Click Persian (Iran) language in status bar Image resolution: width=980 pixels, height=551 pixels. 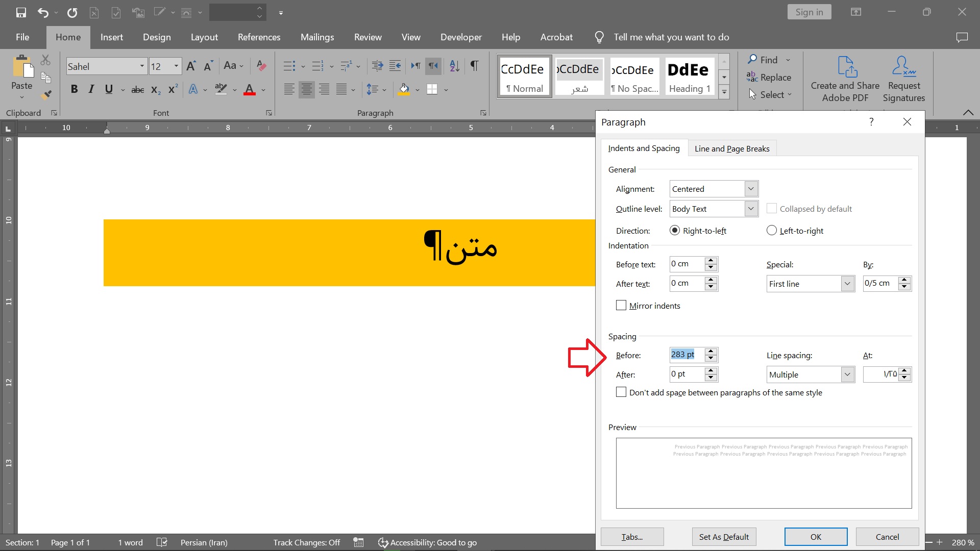pos(204,542)
